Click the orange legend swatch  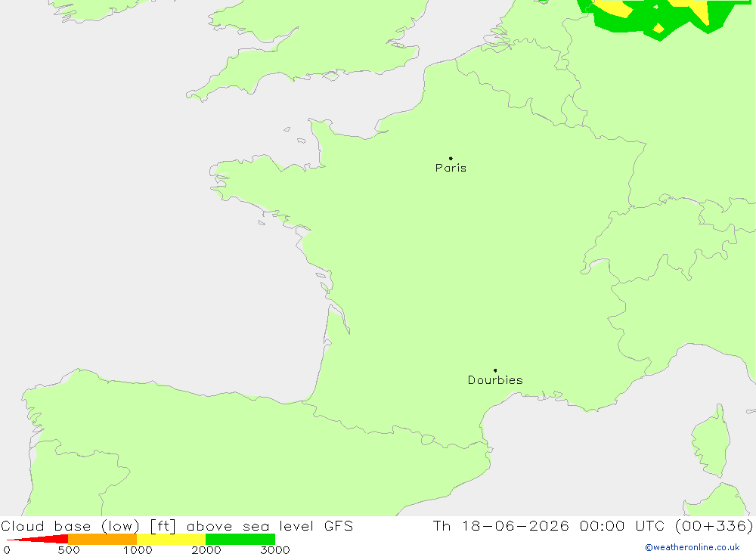click(102, 539)
